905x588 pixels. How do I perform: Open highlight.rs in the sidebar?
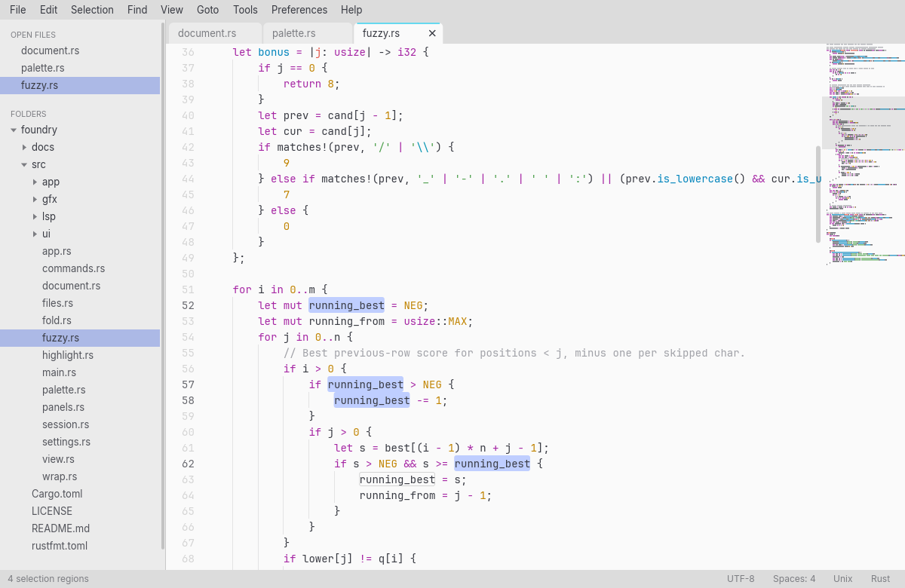[80, 355]
